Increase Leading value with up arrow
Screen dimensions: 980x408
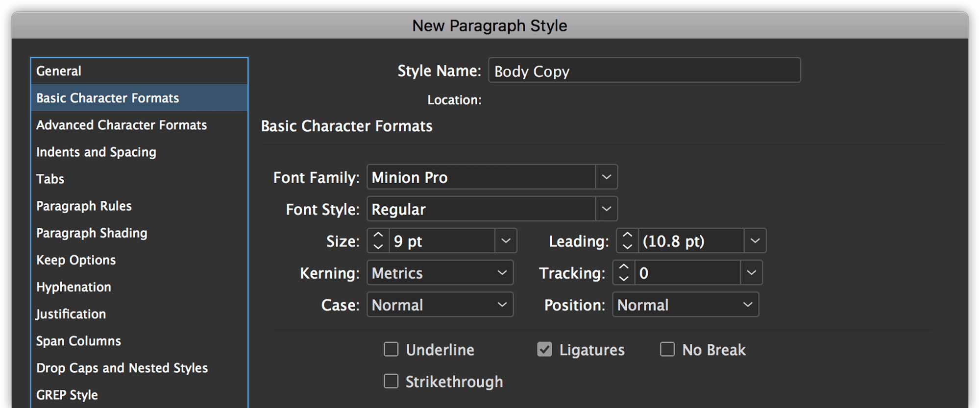627,236
